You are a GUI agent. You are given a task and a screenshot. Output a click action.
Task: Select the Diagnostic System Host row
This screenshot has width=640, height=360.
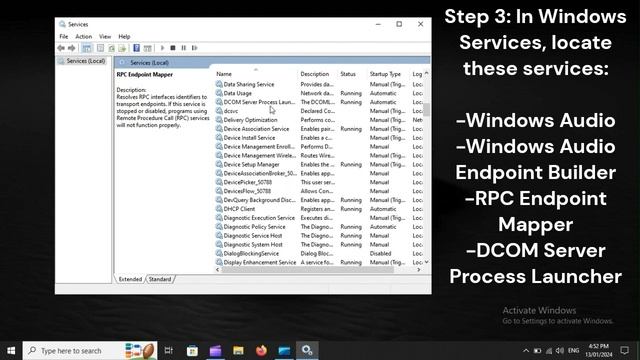319,244
